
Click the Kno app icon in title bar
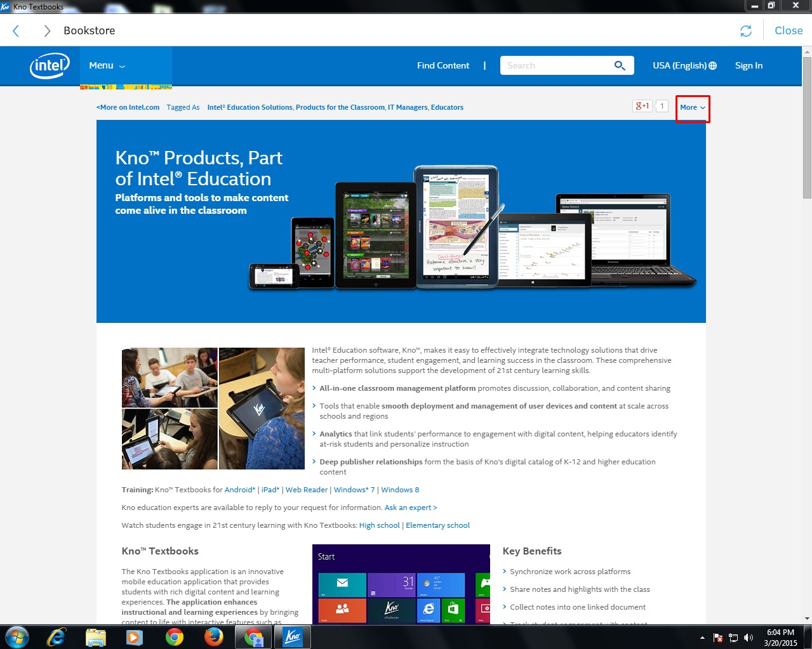[6, 6]
